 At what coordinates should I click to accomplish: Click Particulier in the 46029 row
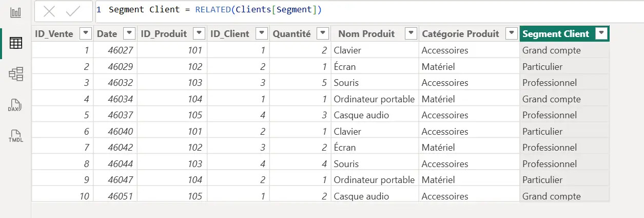[x=542, y=67]
